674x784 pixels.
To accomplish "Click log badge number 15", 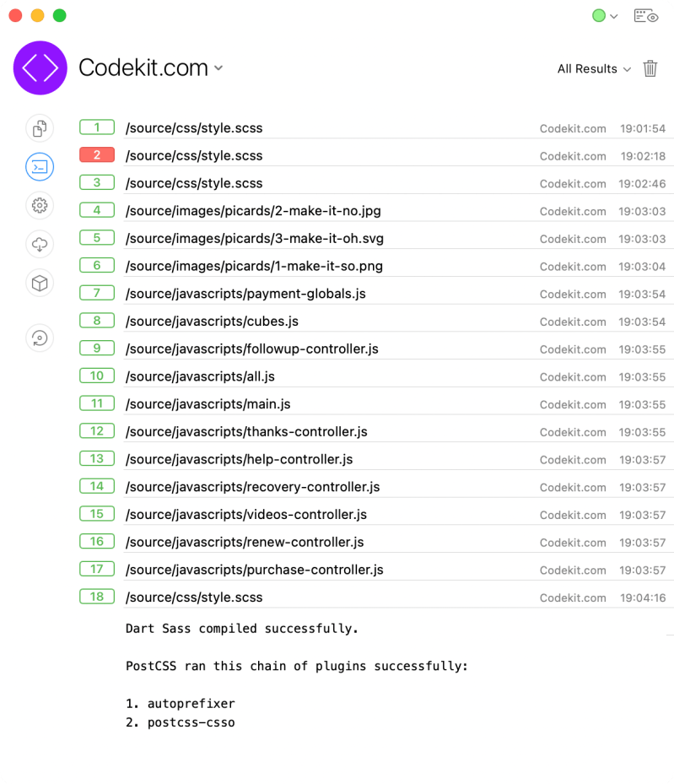I will tap(97, 513).
